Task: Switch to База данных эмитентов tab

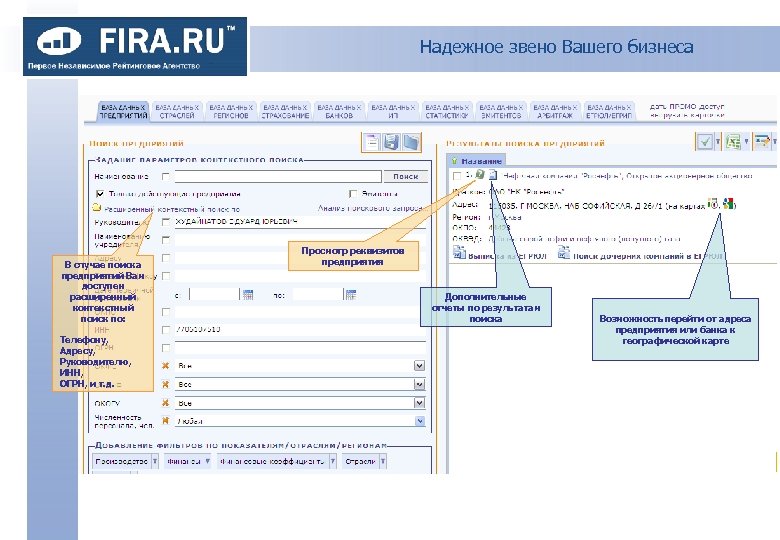Action: 501,111
